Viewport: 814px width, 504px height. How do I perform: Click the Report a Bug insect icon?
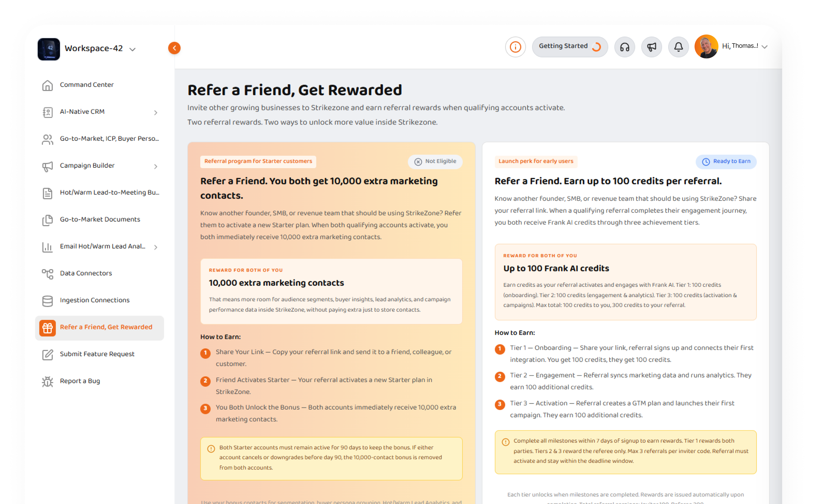pos(47,382)
